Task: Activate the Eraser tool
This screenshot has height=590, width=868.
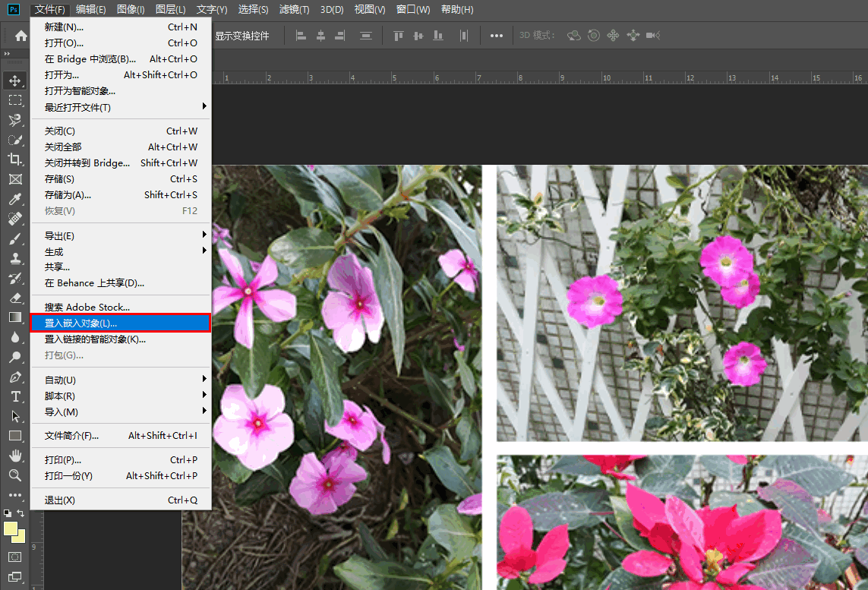Action: (14, 298)
